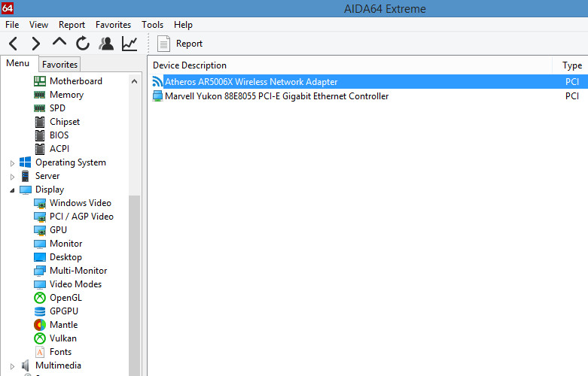Click the SPD module icon
Viewport: 588px width, 376px height.
click(40, 108)
